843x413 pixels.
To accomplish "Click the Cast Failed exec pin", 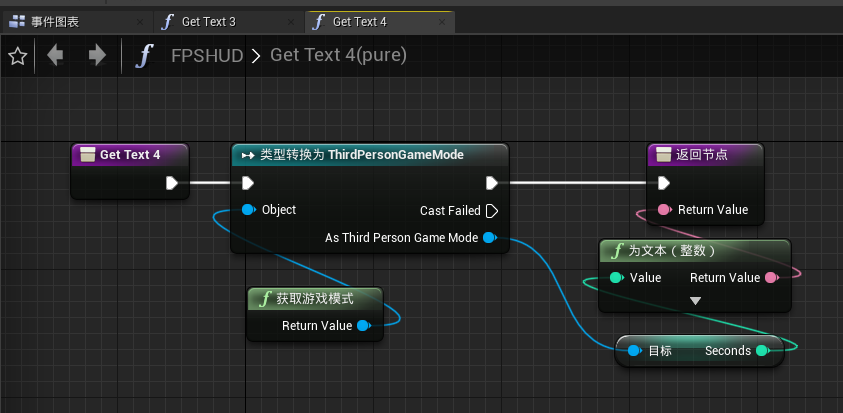I will (x=492, y=211).
